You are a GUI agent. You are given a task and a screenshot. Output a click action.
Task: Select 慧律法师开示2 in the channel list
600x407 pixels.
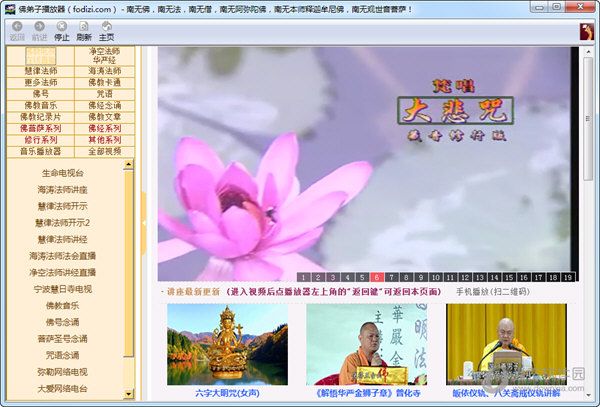click(63, 223)
